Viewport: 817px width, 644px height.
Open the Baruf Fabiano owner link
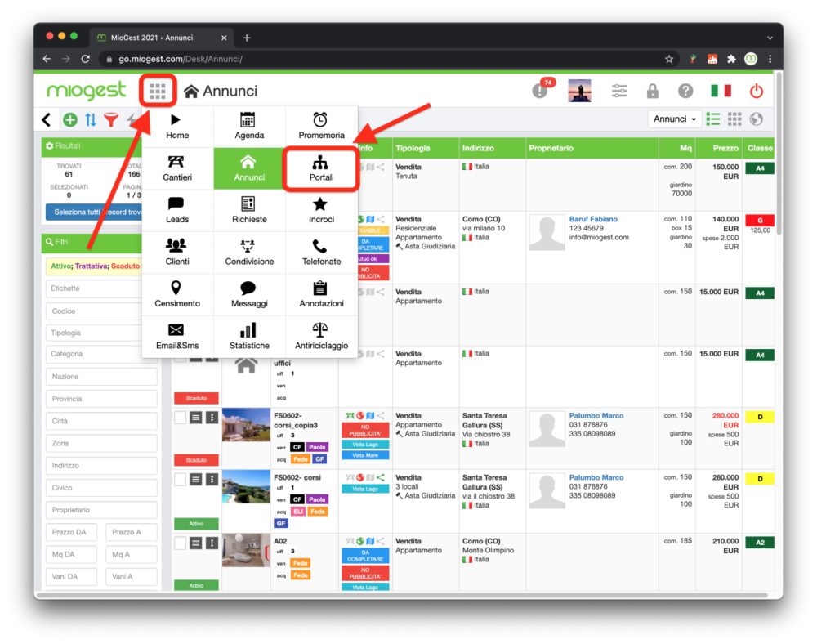(x=593, y=219)
